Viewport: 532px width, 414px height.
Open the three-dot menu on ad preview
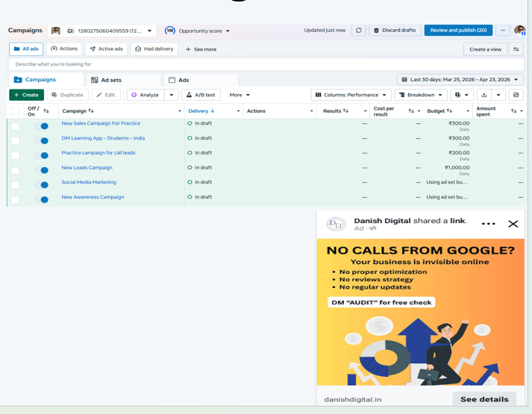[488, 224]
